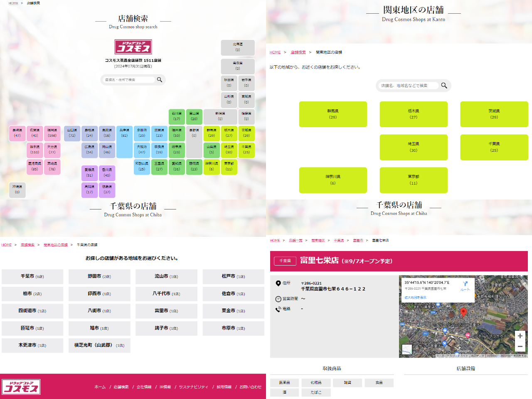Select 大阪府 (47) tile on Japan map
Viewport: 532px width, 399px height.
[142, 150]
